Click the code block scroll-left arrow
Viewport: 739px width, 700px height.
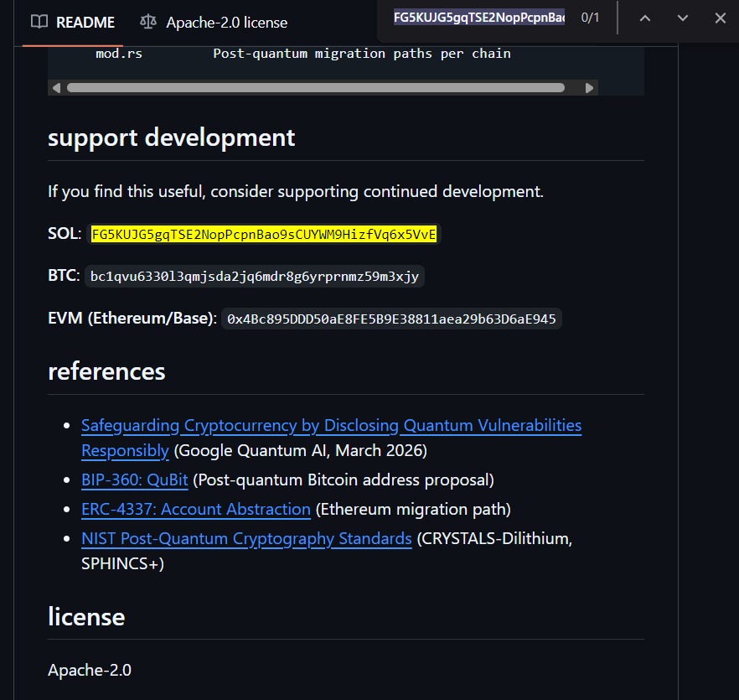(x=57, y=88)
